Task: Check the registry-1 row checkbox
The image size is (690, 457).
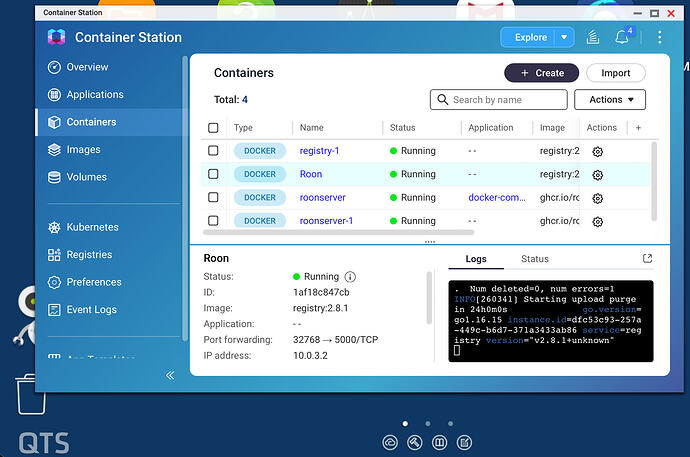Action: 213,150
